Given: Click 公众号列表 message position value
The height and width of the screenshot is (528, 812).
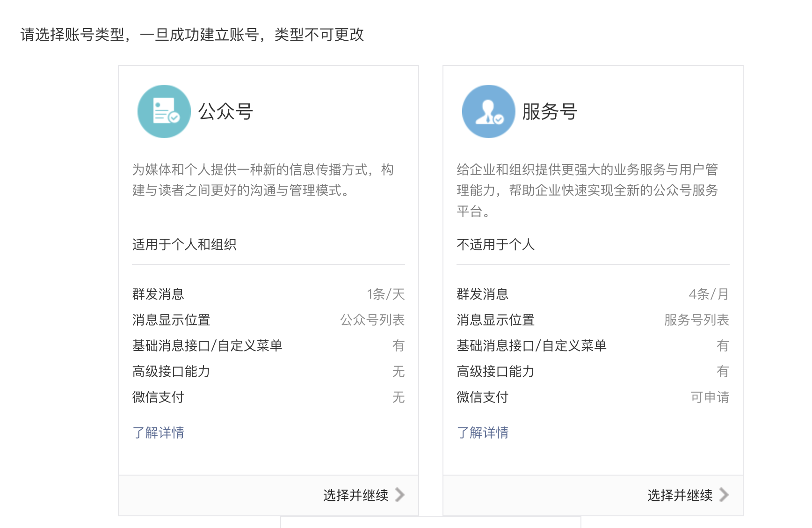Looking at the screenshot, I should point(372,320).
